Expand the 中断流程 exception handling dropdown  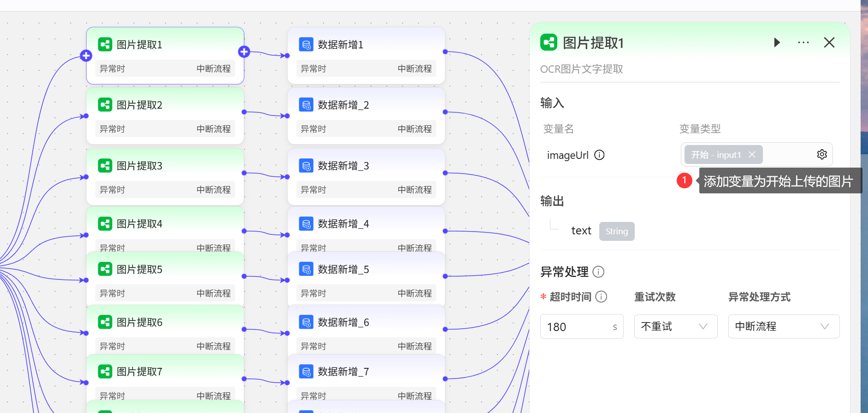(x=783, y=327)
